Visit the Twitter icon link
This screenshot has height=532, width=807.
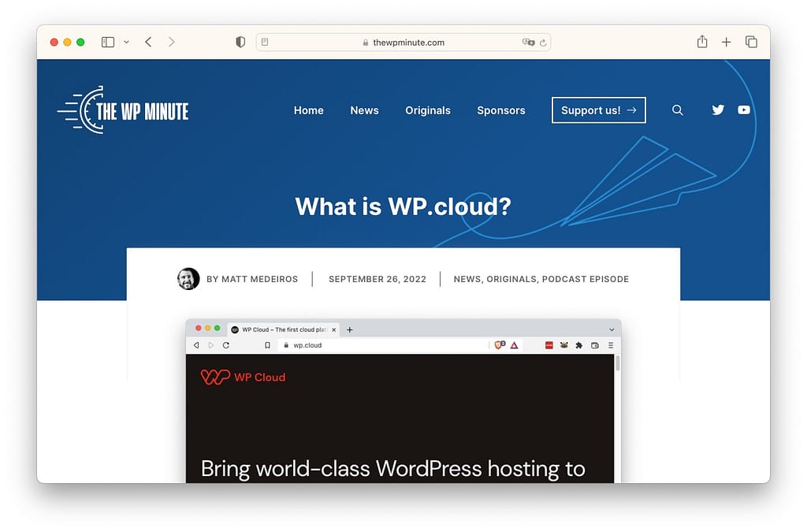718,110
